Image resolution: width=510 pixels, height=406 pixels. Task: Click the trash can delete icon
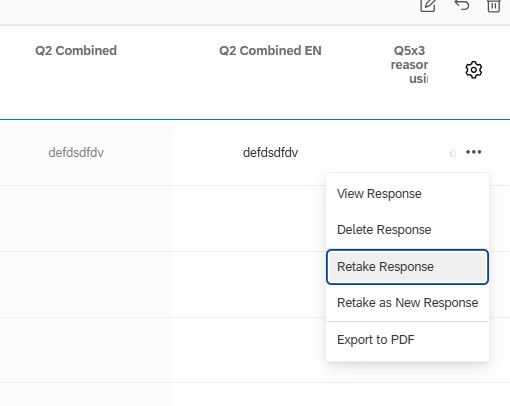tap(494, 6)
